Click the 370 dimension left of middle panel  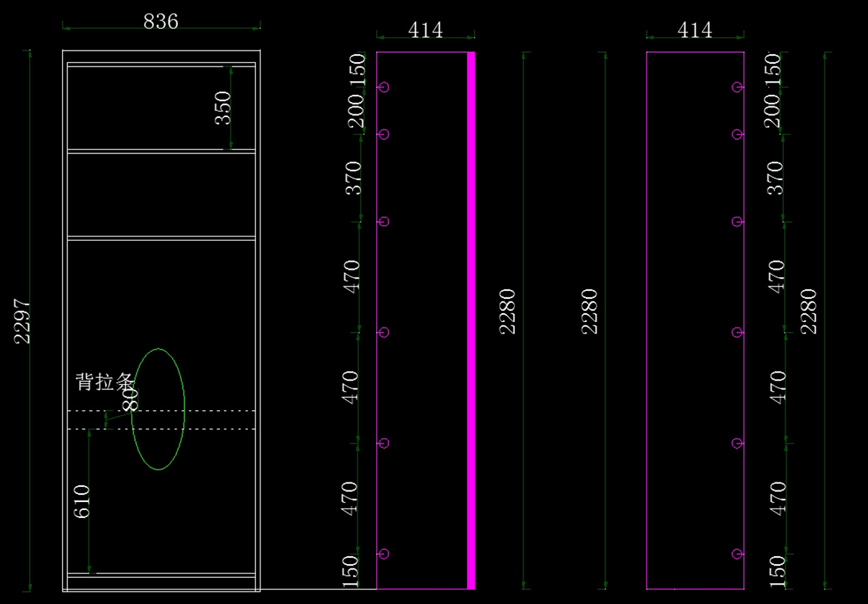[x=353, y=178]
